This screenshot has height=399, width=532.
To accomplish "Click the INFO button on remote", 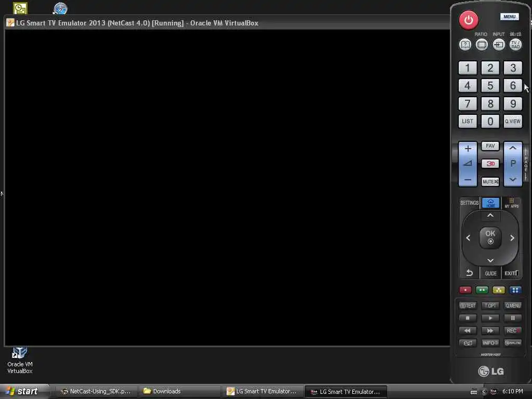I will [490, 343].
